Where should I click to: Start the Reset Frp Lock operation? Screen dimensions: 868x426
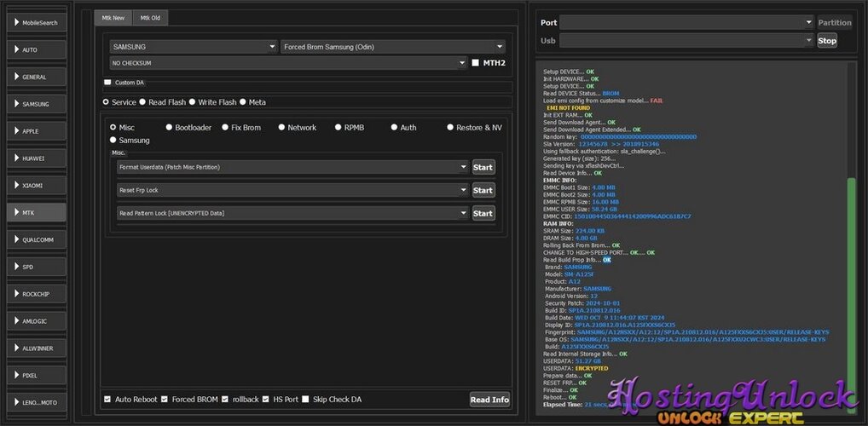[483, 190]
